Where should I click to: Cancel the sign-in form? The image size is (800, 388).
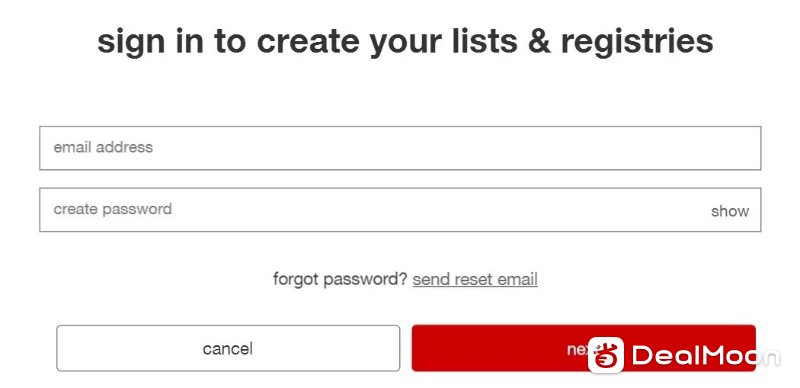[228, 348]
